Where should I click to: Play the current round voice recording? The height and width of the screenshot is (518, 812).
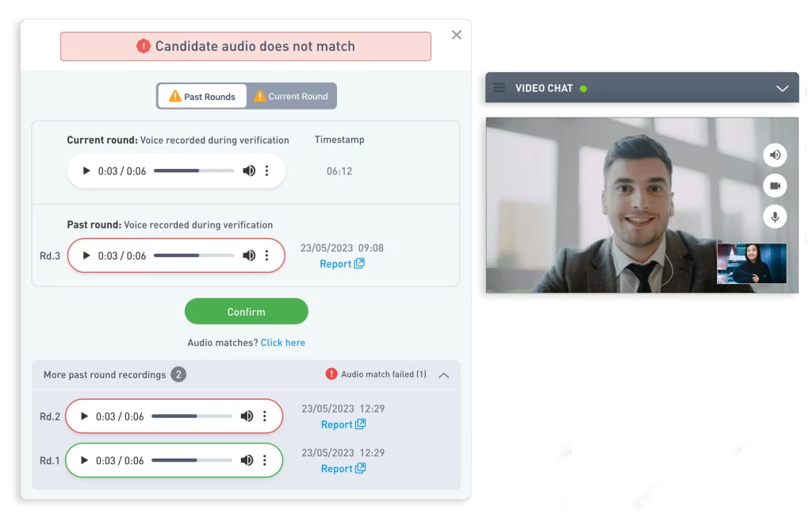point(86,171)
